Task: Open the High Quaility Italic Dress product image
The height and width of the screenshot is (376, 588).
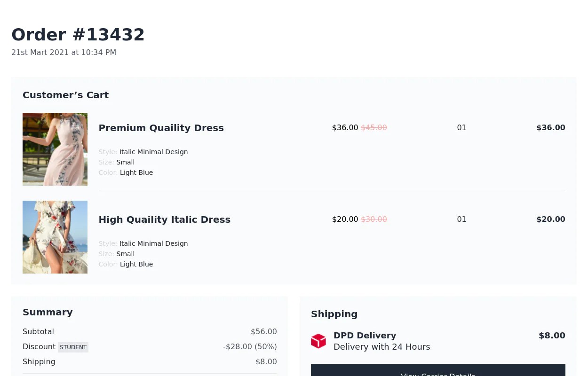Action: 55,237
